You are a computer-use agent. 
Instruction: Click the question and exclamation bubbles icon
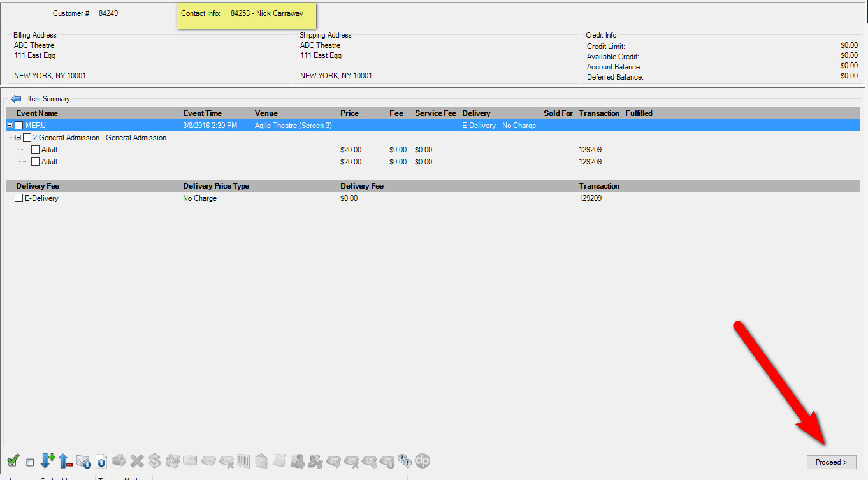[405, 460]
